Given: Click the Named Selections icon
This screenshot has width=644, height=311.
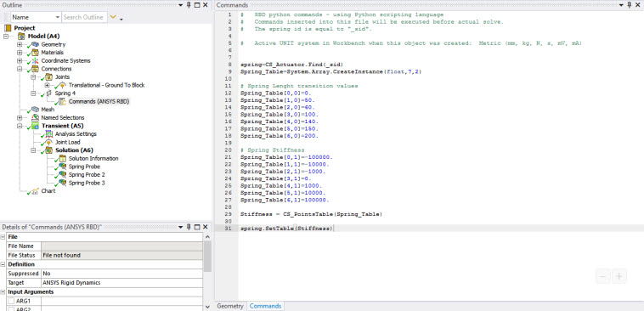Looking at the screenshot, I should click(x=36, y=117).
